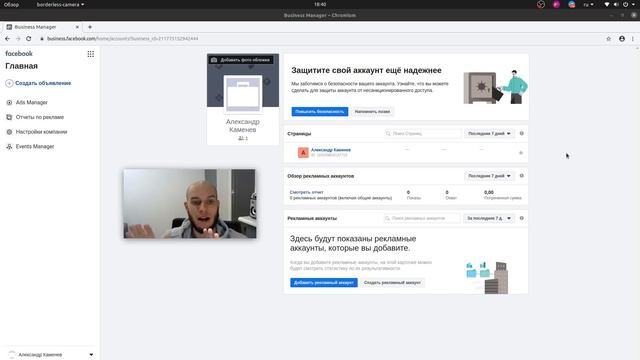Viewport: 640px width, 360px height.
Task: Click the ad accounts section gear icon
Action: tap(521, 218)
